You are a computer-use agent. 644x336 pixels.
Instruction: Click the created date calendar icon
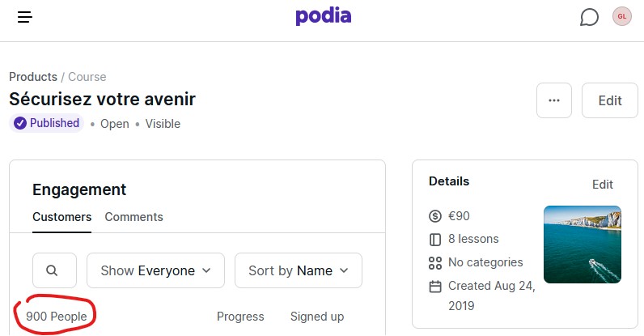[435, 286]
